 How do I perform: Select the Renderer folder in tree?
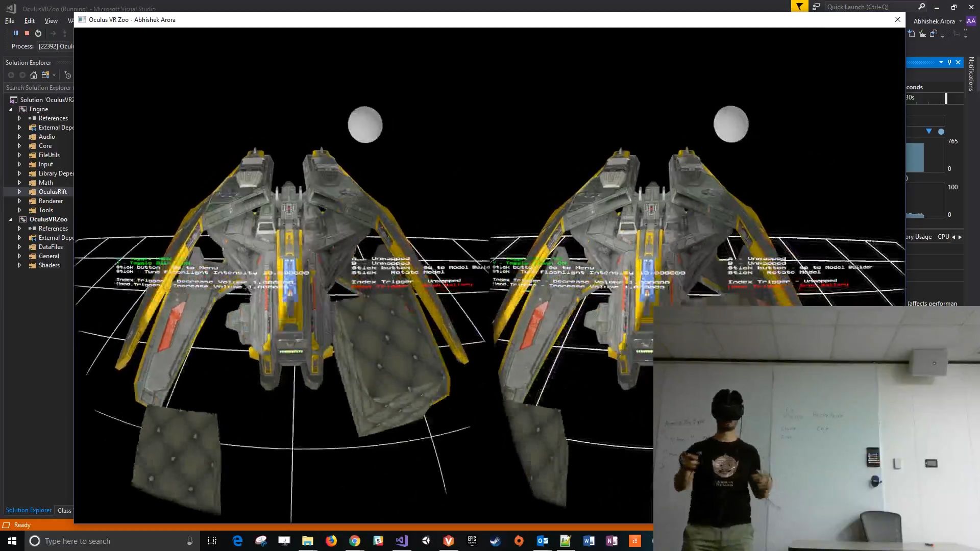pyautogui.click(x=51, y=201)
